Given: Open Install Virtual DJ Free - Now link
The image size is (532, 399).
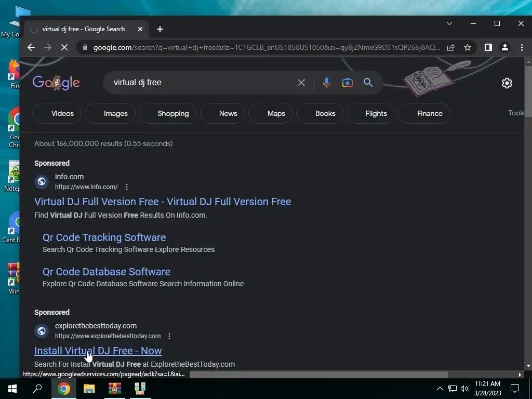Looking at the screenshot, I should (x=98, y=351).
